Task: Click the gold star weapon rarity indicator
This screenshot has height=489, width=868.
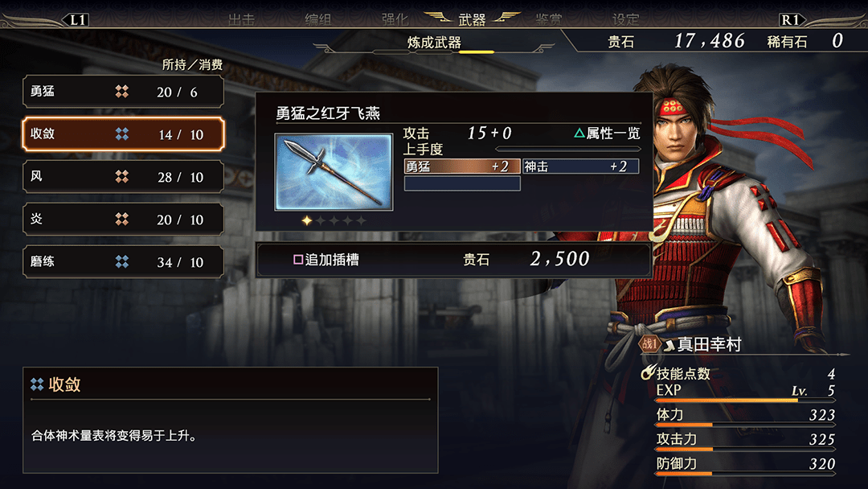Action: pos(307,220)
